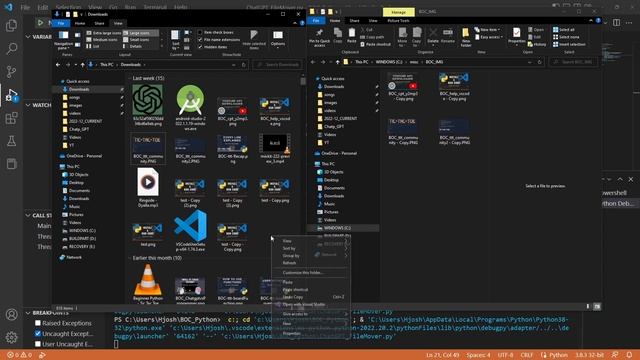
Task: Click Select all in BOC_IMG ribbon
Action: click(563, 30)
